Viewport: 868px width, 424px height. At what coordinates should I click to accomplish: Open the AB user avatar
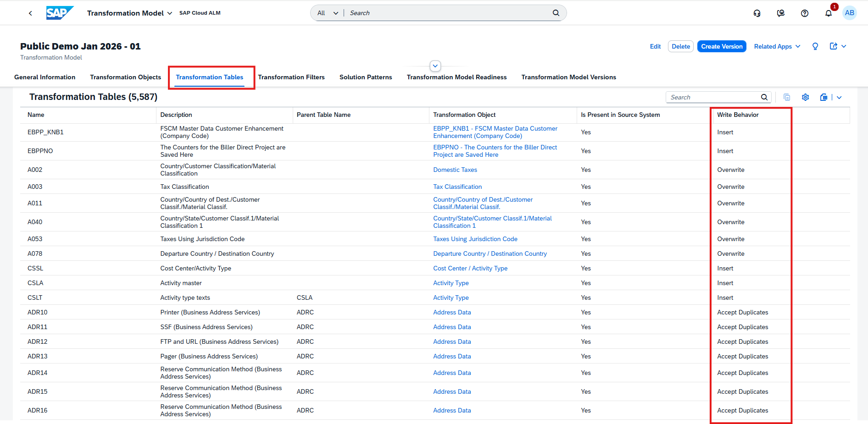click(850, 13)
